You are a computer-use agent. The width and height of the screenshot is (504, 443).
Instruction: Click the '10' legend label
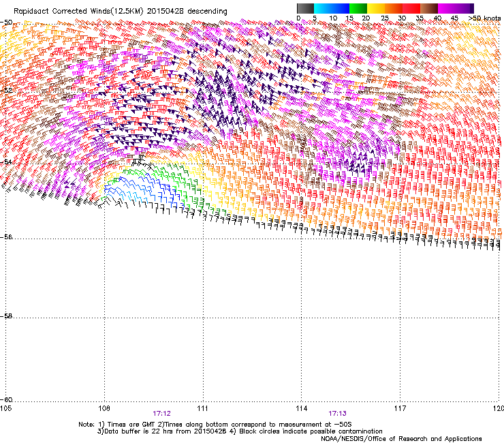pos(333,18)
